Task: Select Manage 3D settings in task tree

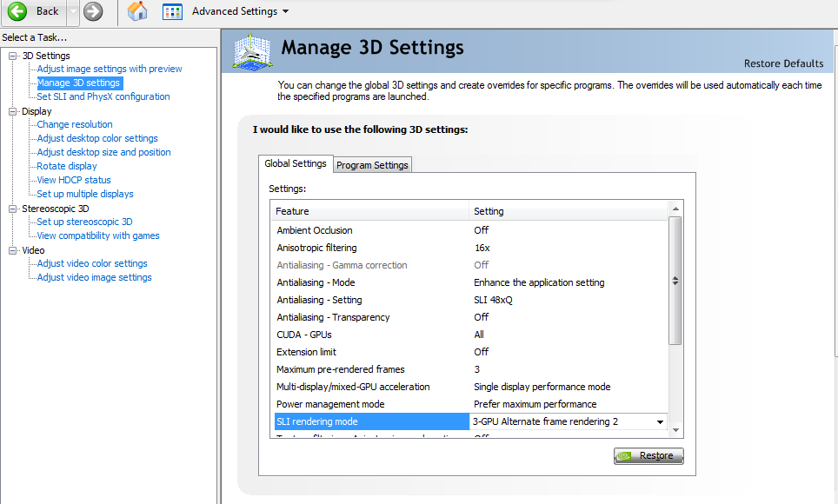Action: coord(78,83)
